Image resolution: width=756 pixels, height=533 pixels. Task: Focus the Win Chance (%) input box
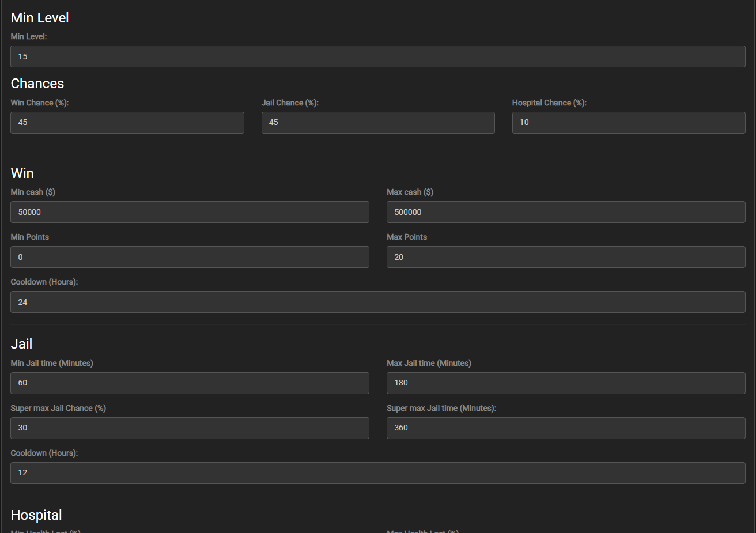[x=127, y=123]
